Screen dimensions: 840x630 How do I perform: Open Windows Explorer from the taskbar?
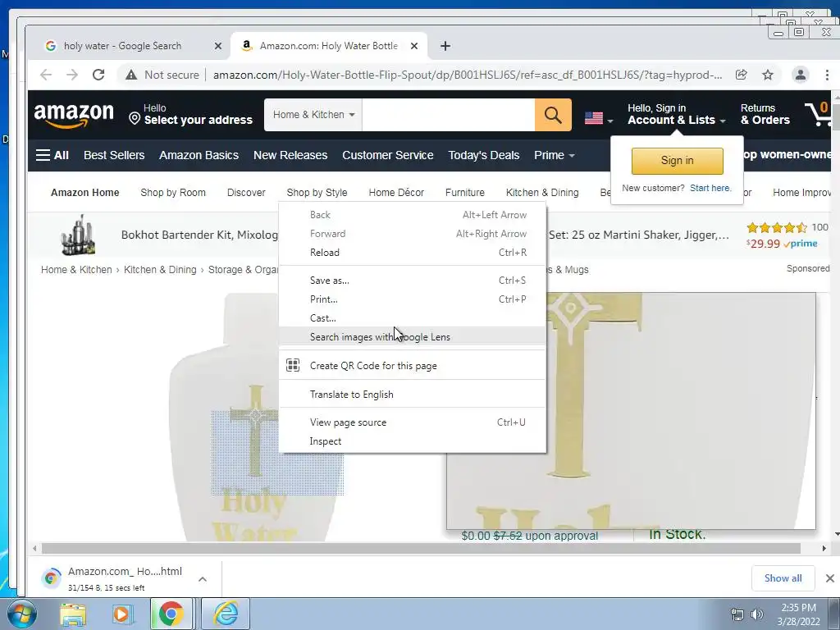(x=73, y=614)
